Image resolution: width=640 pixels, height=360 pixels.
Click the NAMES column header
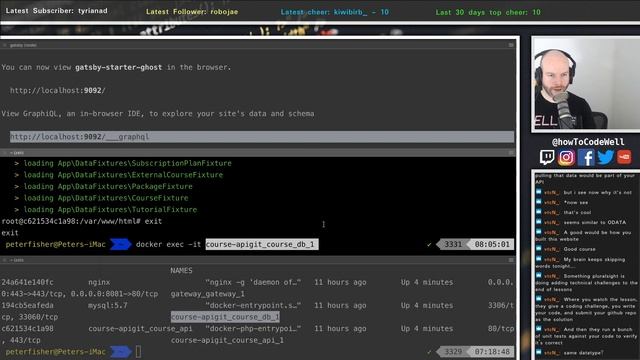(181, 270)
